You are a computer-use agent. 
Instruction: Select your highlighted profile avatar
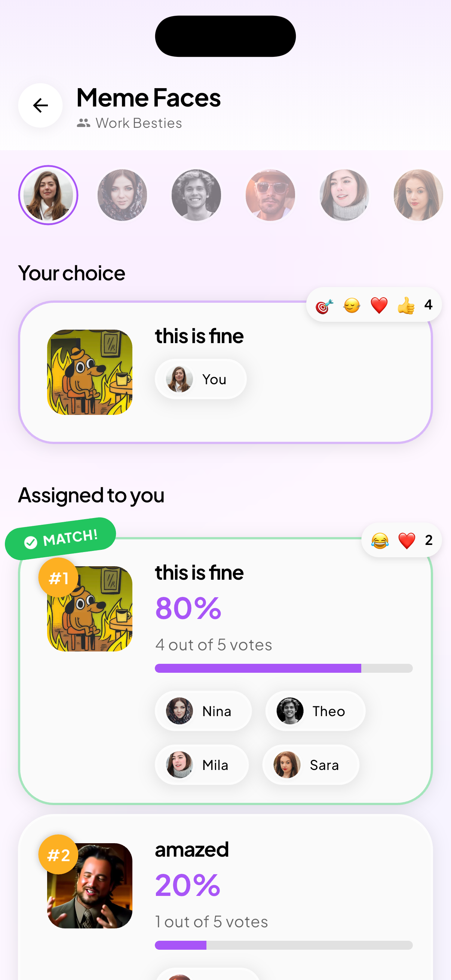[x=48, y=195]
